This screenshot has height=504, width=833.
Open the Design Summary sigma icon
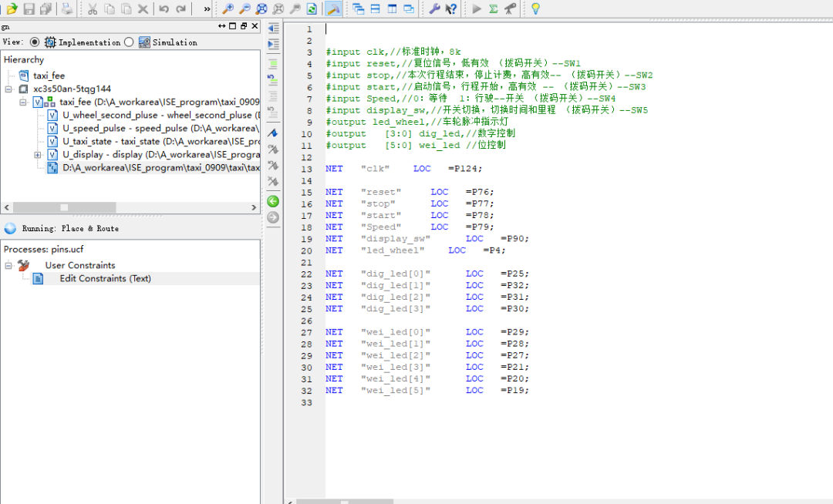[494, 9]
